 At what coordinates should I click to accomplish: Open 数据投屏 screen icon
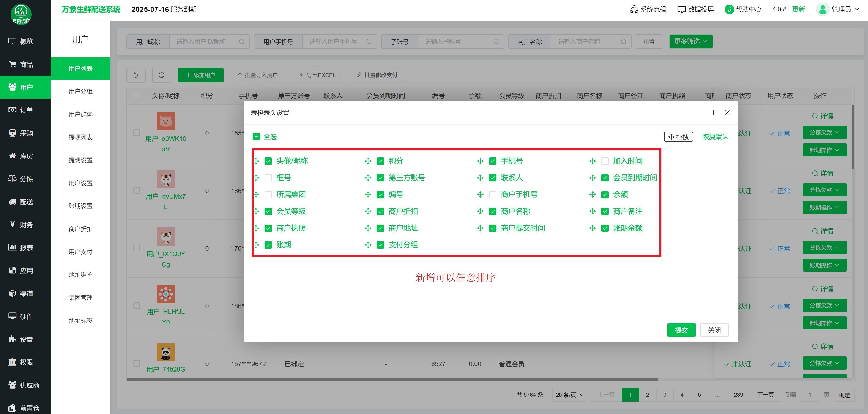click(x=681, y=9)
